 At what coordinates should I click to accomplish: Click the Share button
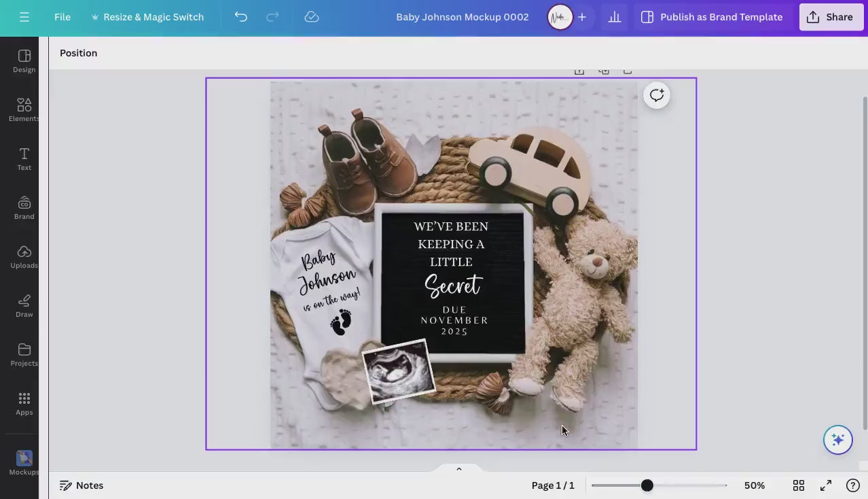point(831,17)
